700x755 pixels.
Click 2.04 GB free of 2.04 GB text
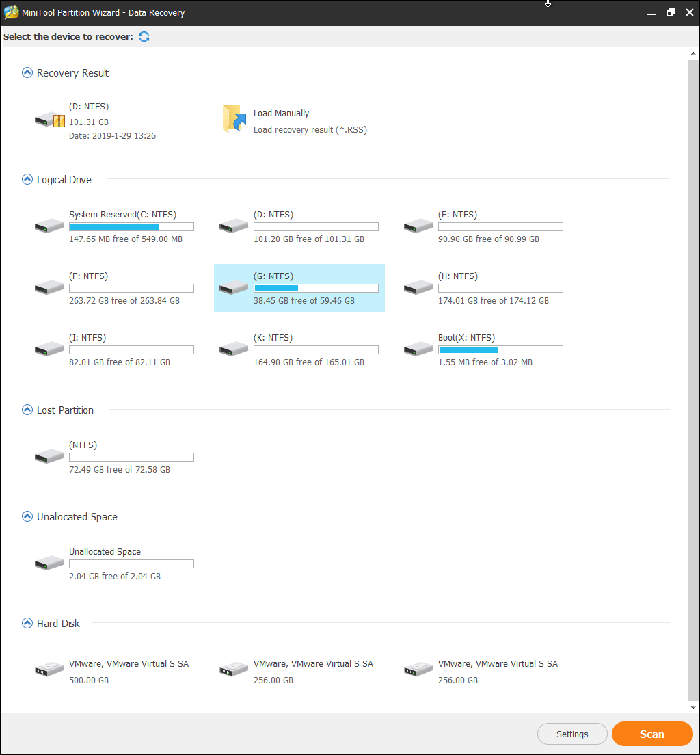point(115,576)
